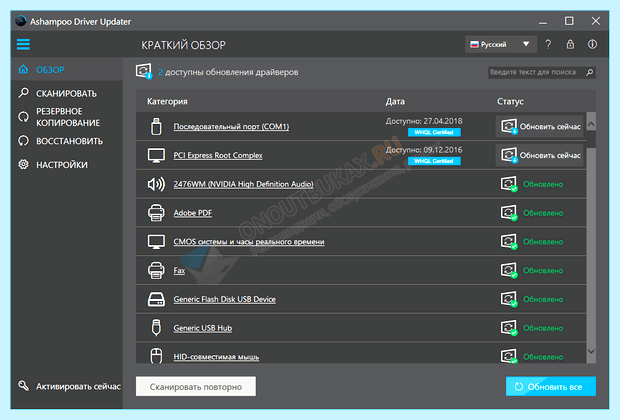Open the Generic USB Hub link
Screen dimensions: 620x420
pyautogui.click(x=202, y=328)
